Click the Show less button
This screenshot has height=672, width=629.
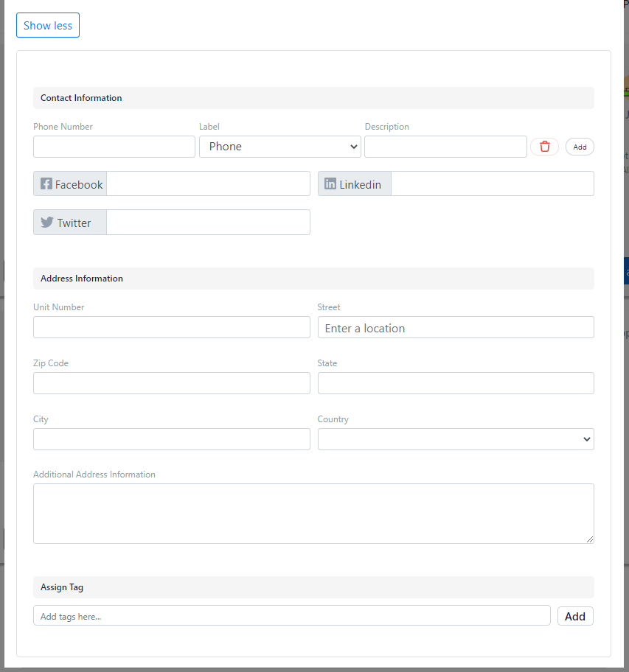48,25
